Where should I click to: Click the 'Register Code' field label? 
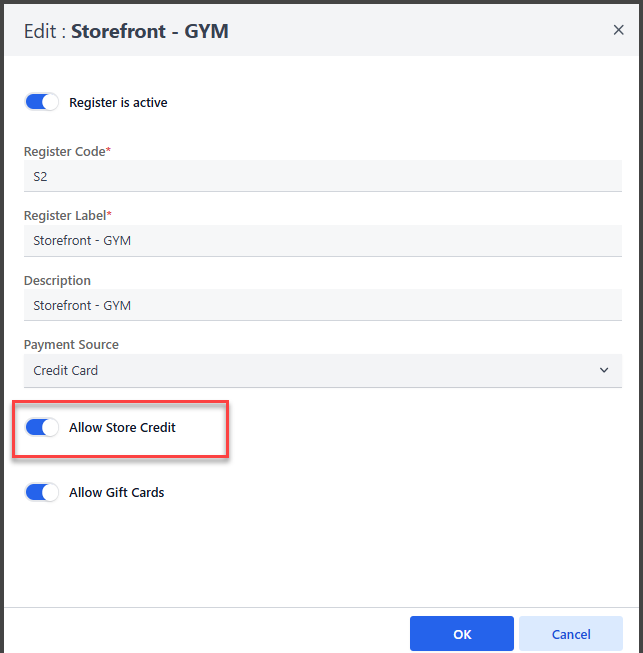pyautogui.click(x=64, y=151)
